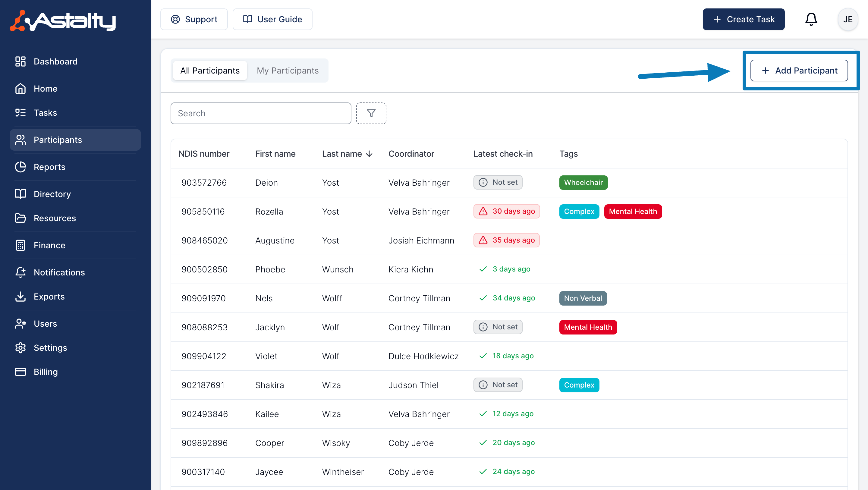
Task: Open participant NDIS number 905850116
Action: tap(203, 212)
